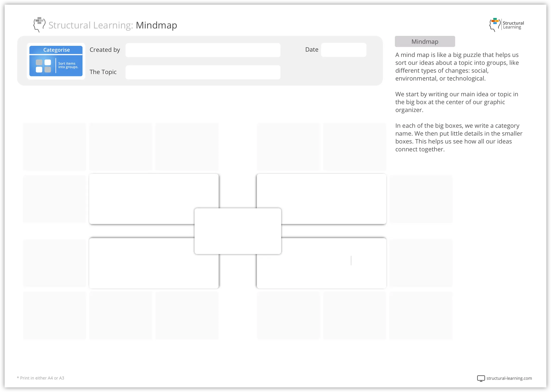The width and height of the screenshot is (551, 392).
Task: Click the Print in A4 or A3 note
Action: tap(40, 378)
